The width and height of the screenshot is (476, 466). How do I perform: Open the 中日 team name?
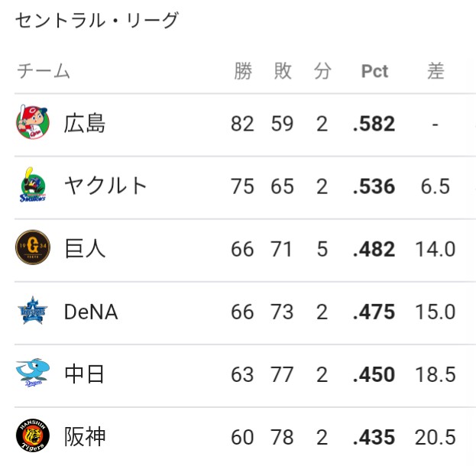click(x=84, y=374)
